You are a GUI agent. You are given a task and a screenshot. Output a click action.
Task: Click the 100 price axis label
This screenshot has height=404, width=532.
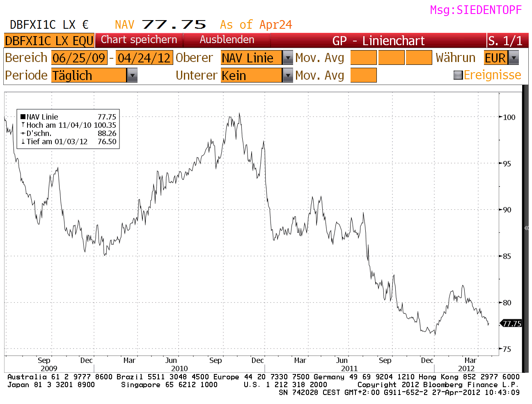pos(509,117)
